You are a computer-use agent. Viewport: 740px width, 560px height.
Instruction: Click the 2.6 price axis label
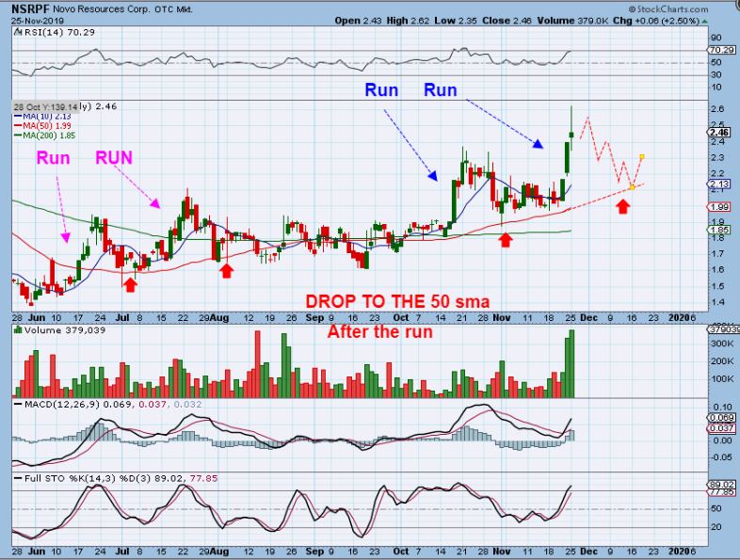click(717, 109)
